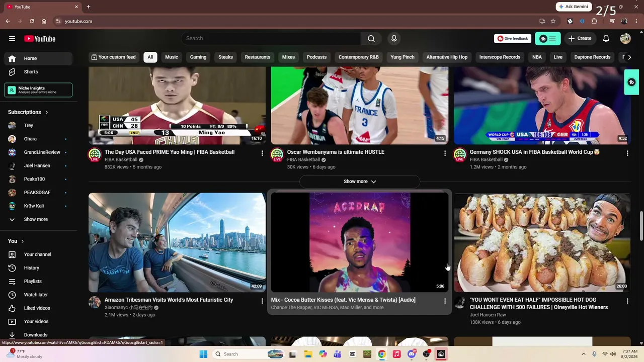The image size is (644, 362).
Task: Select the Contemporary R&B chip
Action: (359, 57)
